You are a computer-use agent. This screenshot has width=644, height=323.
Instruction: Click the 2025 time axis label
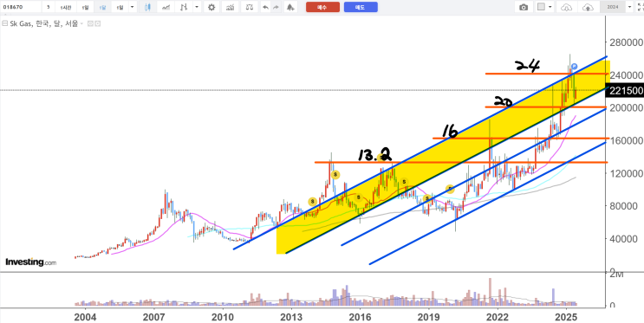[x=566, y=317]
